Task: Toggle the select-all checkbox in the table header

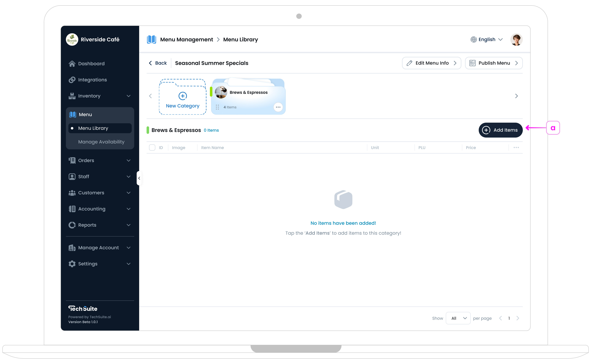Action: click(x=152, y=147)
